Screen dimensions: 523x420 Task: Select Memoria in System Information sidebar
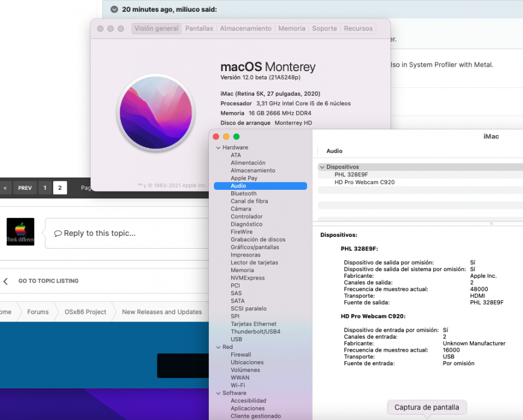coord(242,270)
